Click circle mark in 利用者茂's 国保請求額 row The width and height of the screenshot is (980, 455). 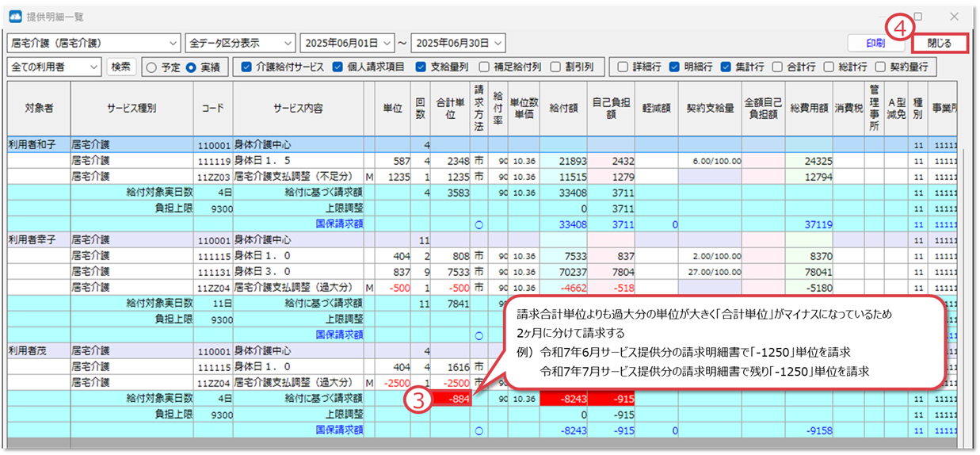point(479,430)
